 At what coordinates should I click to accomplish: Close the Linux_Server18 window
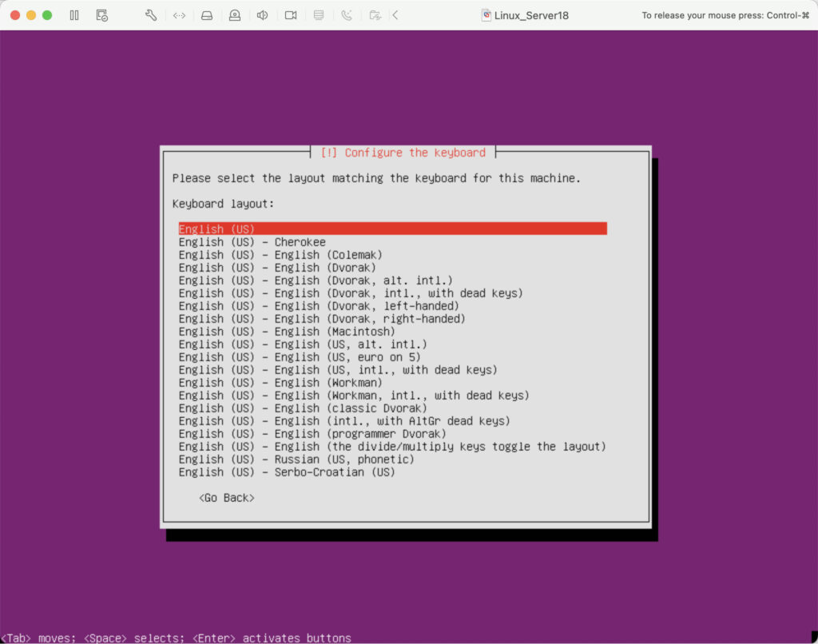pyautogui.click(x=15, y=15)
